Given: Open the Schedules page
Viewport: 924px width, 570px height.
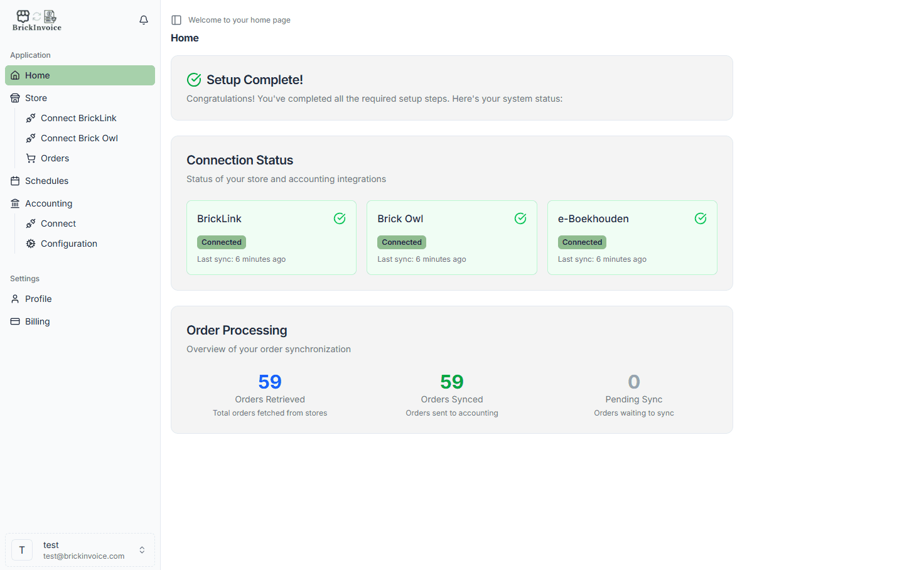Looking at the screenshot, I should [46, 181].
